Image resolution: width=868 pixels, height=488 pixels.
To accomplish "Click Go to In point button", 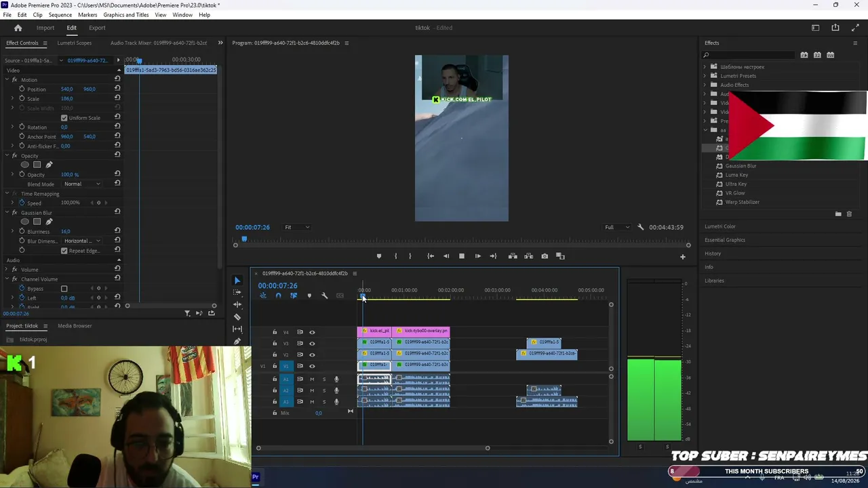I will pos(430,256).
